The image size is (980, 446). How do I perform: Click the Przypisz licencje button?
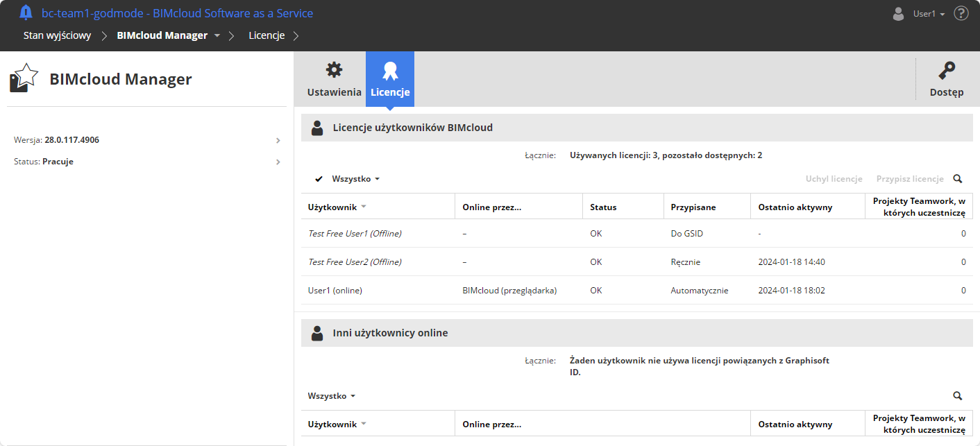(910, 179)
